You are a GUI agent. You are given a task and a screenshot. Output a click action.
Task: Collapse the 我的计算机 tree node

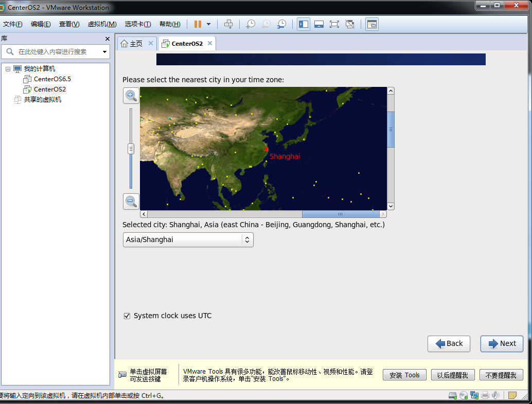coord(8,69)
